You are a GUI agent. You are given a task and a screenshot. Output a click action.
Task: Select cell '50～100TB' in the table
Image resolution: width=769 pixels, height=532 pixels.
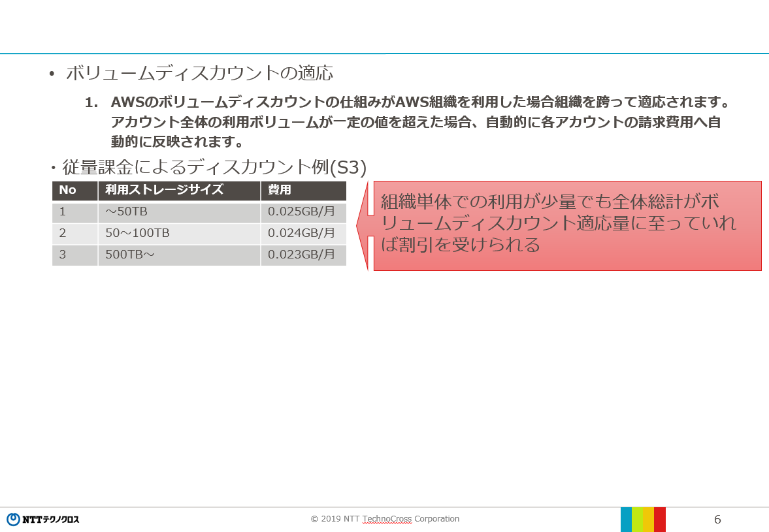point(179,234)
